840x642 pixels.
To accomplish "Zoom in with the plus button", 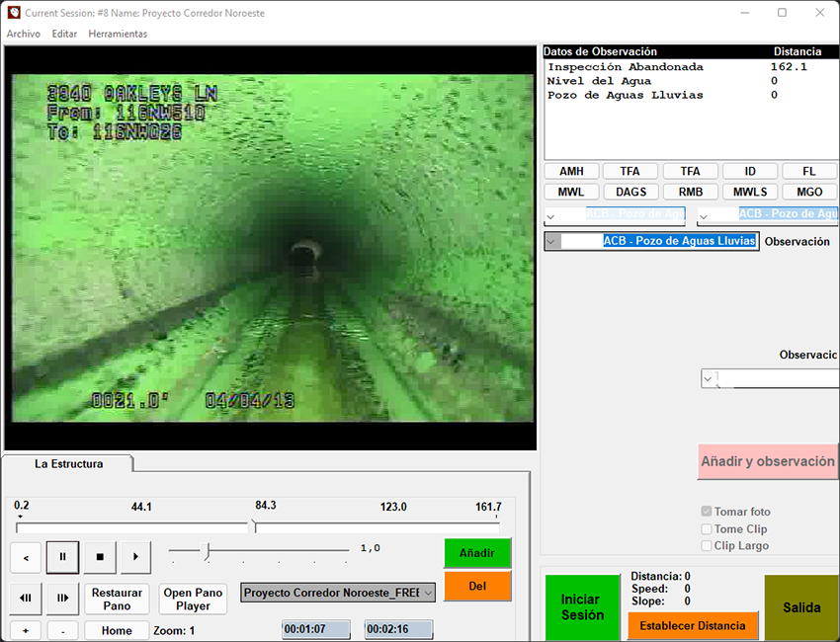I will (x=26, y=631).
